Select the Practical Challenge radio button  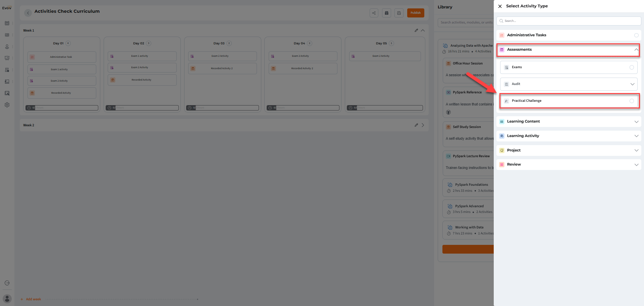tap(632, 101)
